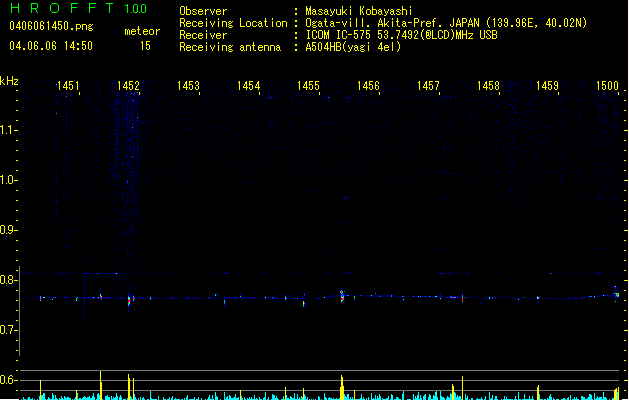Click the date stamp 04.06.06 14:50
The width and height of the screenshot is (629, 400).
51,46
